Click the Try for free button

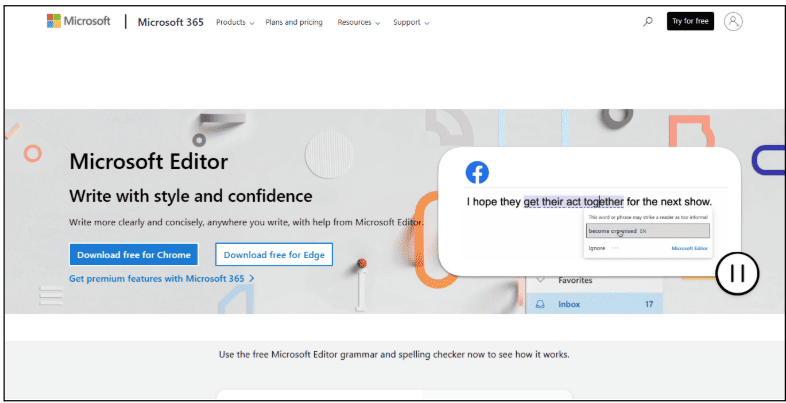(x=690, y=22)
